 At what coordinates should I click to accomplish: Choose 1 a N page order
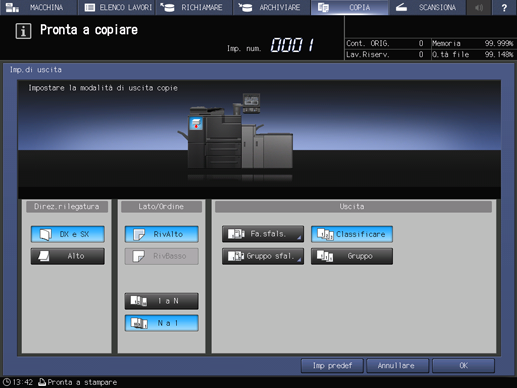[x=162, y=301]
